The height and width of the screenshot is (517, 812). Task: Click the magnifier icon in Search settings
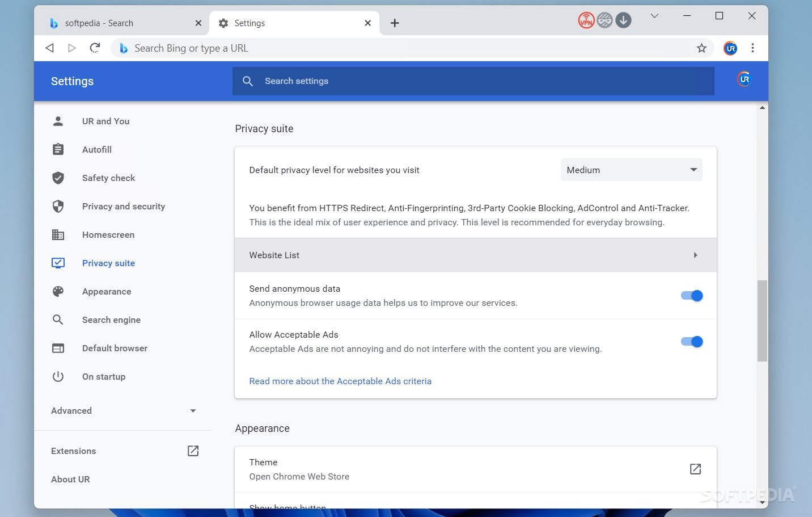tap(248, 81)
